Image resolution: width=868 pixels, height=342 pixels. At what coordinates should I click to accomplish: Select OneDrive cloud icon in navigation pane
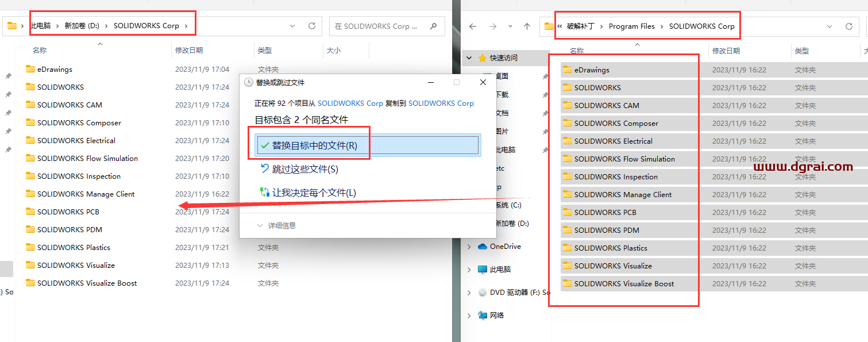pyautogui.click(x=483, y=247)
